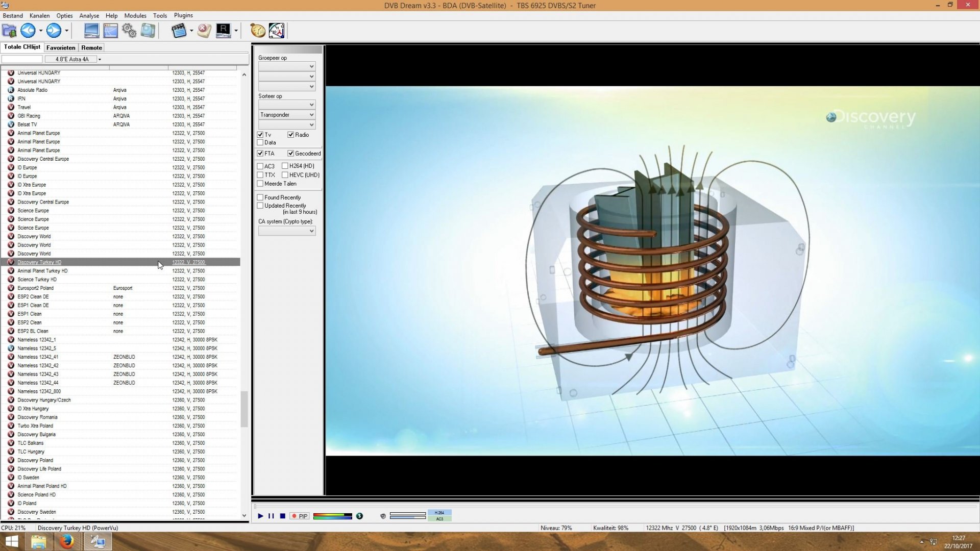This screenshot has width=980, height=551.
Task: Enable the Found Recently filter
Action: coord(260,197)
